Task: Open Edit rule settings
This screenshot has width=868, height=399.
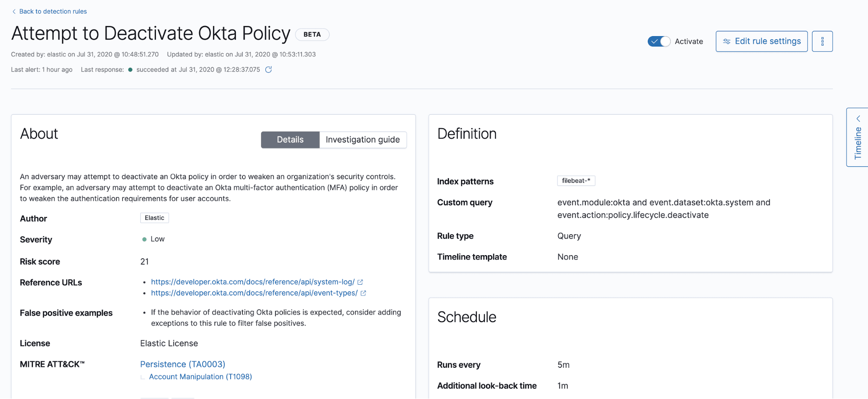Action: tap(761, 41)
